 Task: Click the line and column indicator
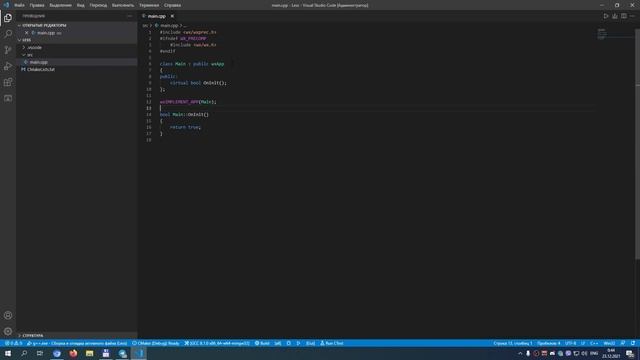click(x=512, y=343)
